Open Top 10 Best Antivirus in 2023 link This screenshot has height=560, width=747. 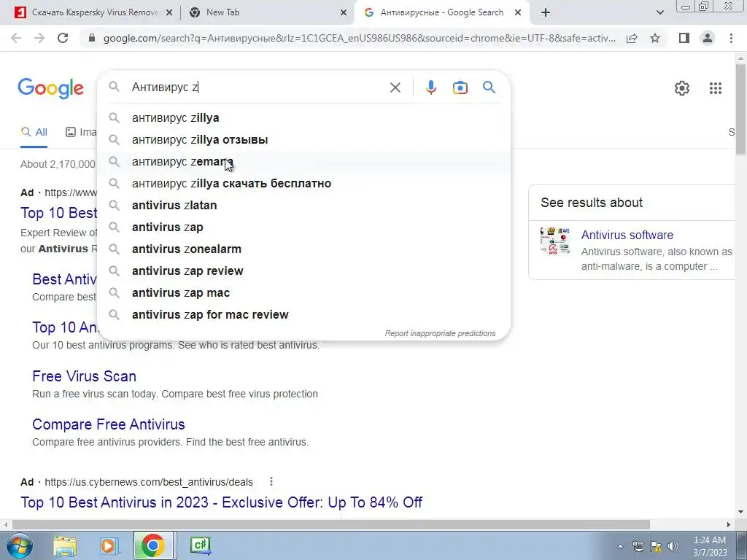(x=222, y=502)
